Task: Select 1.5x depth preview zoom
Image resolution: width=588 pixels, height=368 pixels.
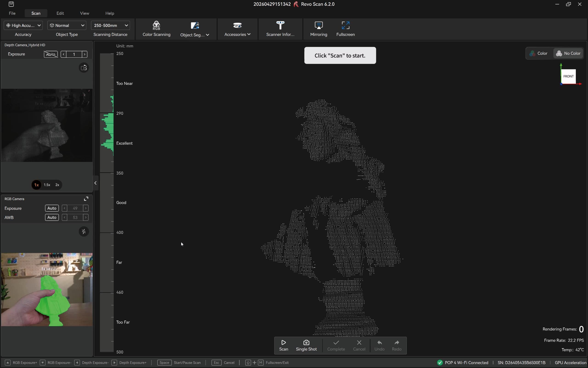Action: pyautogui.click(x=47, y=185)
